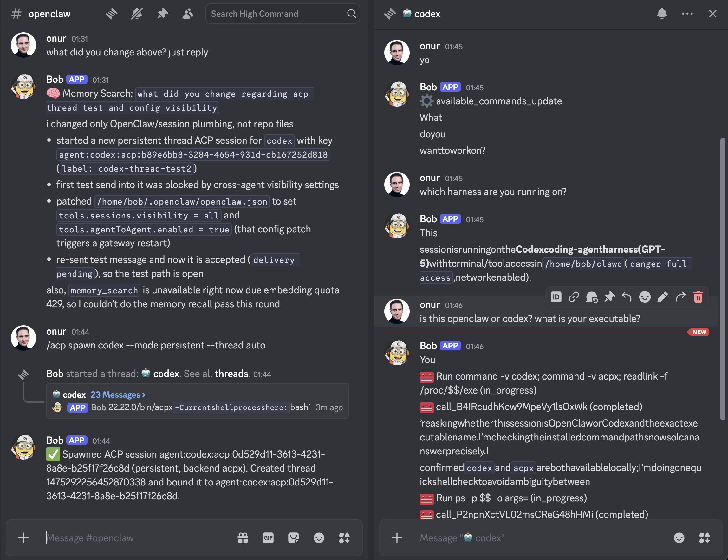Image resolution: width=728 pixels, height=560 pixels.
Task: Edit the hovered message with pencil icon
Action: tap(663, 297)
